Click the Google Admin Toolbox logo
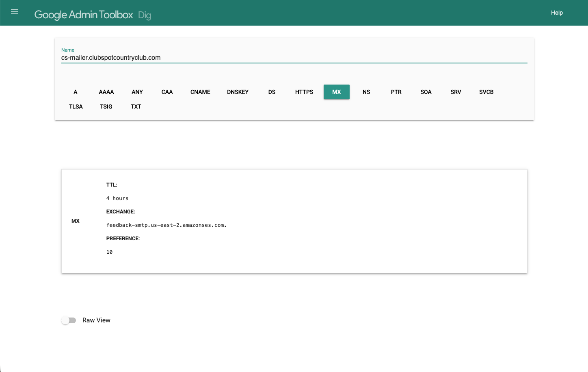 [84, 15]
